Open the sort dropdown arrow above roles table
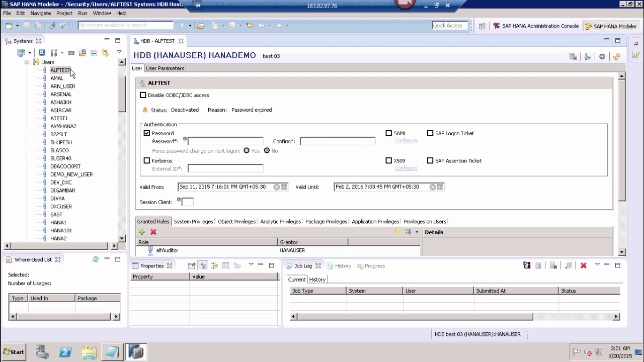 point(417,232)
